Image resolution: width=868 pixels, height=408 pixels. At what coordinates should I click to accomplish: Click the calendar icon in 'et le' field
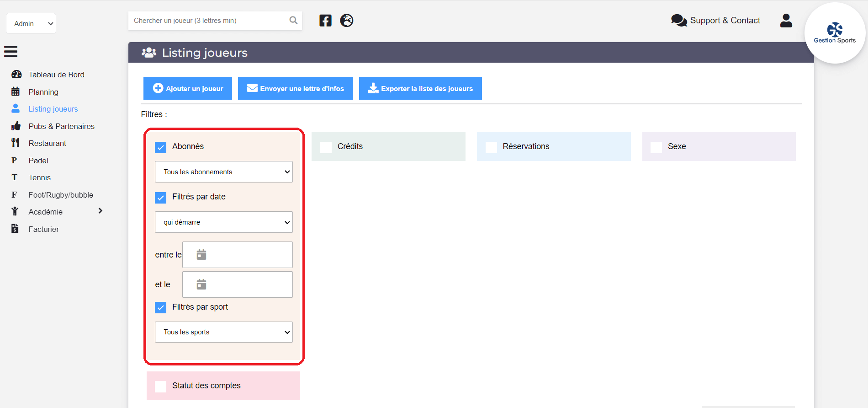[x=201, y=285]
